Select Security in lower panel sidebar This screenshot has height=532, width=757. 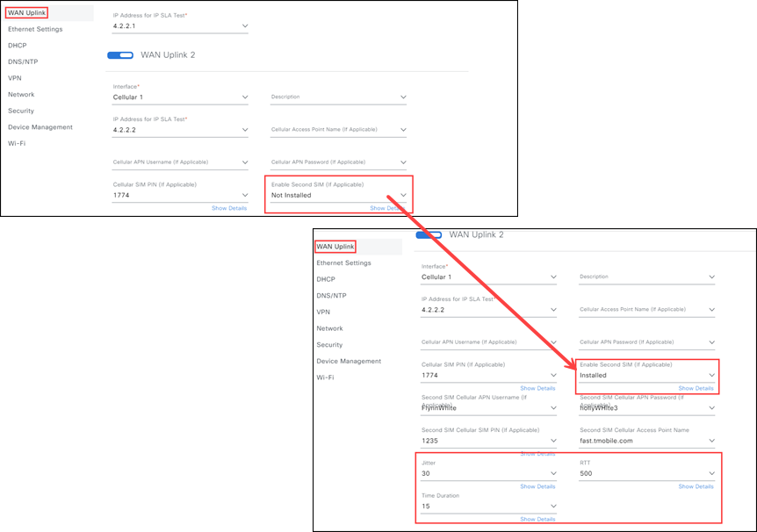(329, 345)
